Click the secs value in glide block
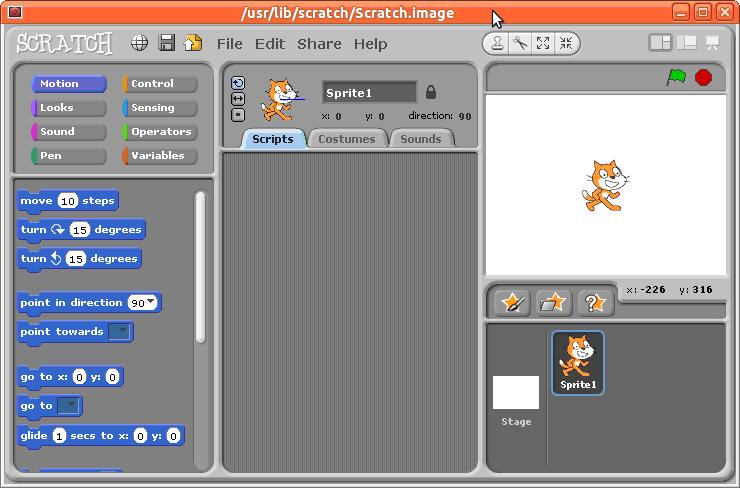The height and width of the screenshot is (488, 740). point(59,436)
